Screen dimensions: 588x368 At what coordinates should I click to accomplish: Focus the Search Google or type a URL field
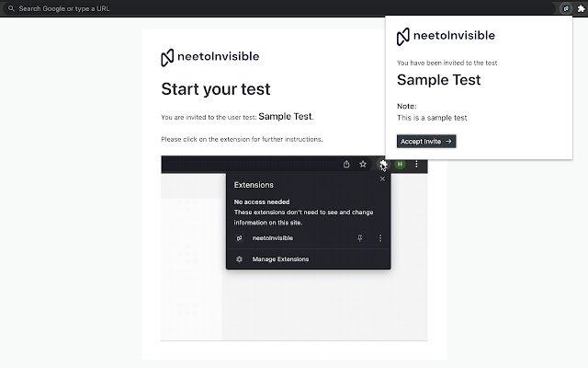277,8
